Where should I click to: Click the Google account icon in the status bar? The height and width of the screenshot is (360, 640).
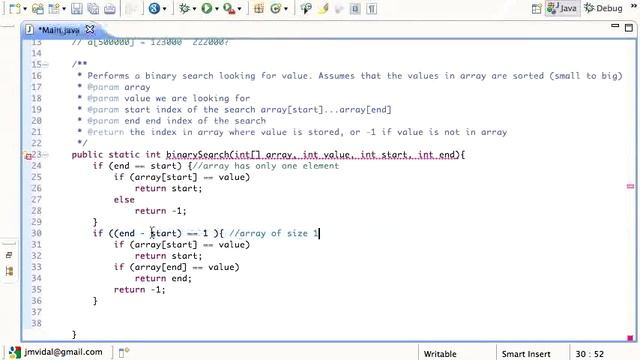pyautogui.click(x=15, y=352)
